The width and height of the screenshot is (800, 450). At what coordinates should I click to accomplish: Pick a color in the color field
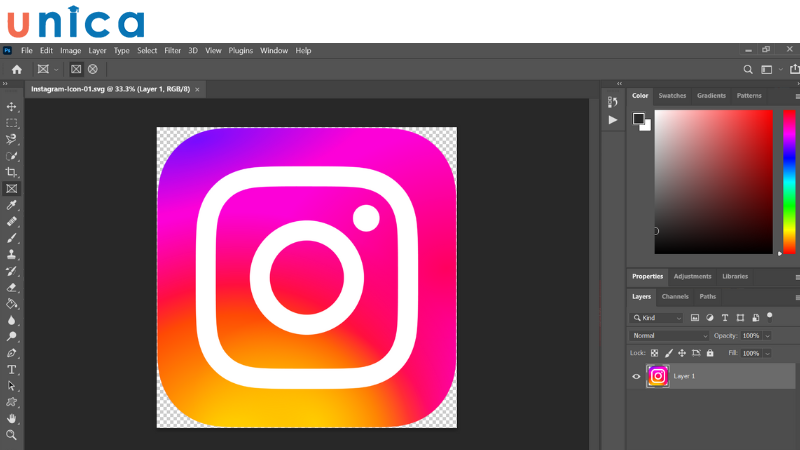(x=714, y=182)
